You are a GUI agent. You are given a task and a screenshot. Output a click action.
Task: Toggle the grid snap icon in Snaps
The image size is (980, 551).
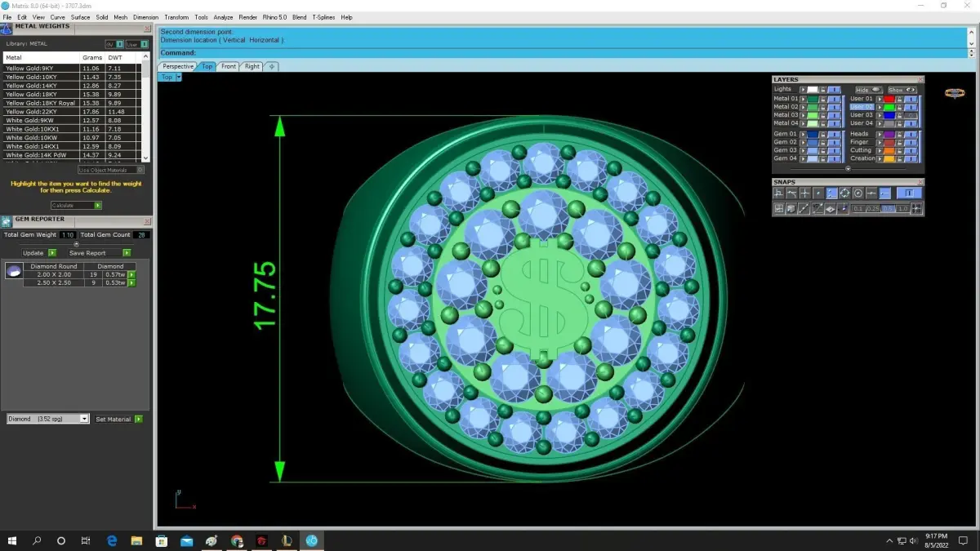coord(917,208)
